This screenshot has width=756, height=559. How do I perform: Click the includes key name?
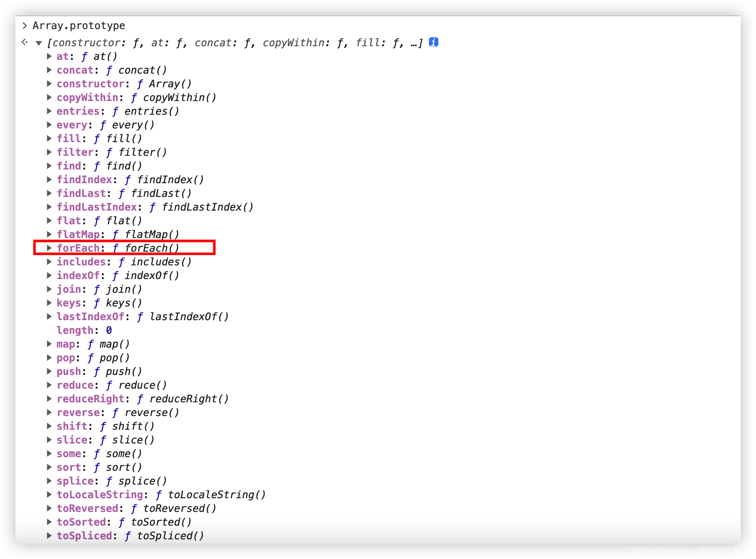(81, 262)
